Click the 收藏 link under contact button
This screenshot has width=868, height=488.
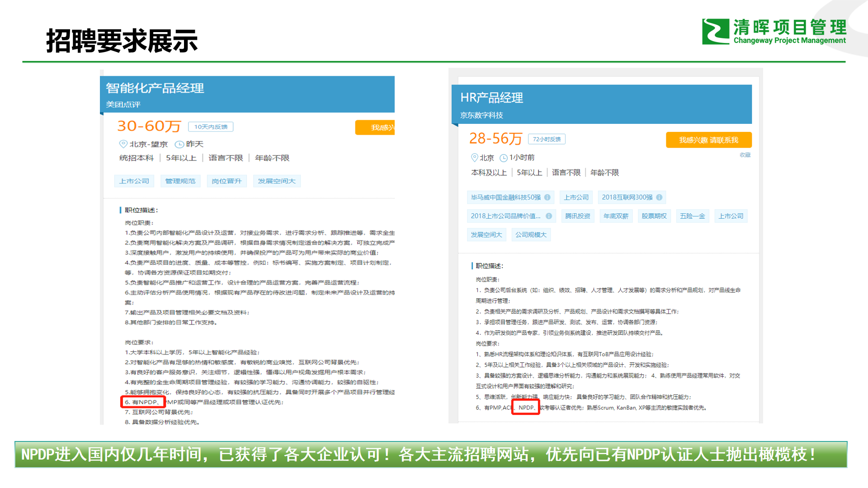[x=745, y=155]
